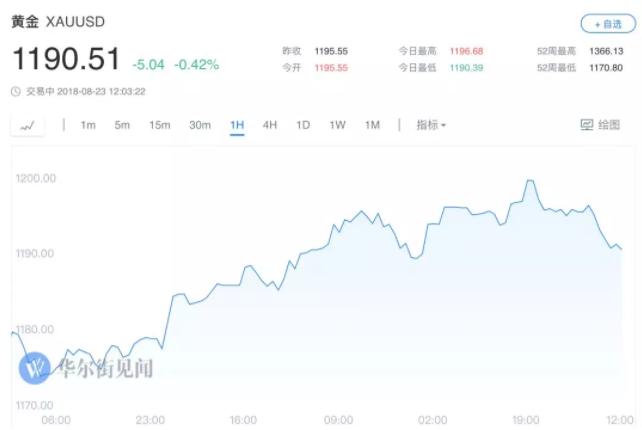The height and width of the screenshot is (430, 642).
Task: Switch to the 5m timeframe
Action: (x=122, y=125)
